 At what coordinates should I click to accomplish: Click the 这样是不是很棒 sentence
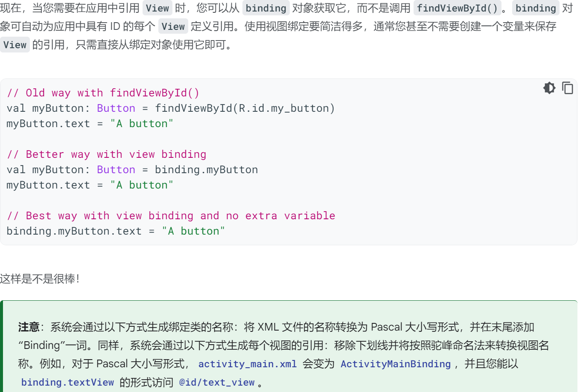tap(39, 279)
